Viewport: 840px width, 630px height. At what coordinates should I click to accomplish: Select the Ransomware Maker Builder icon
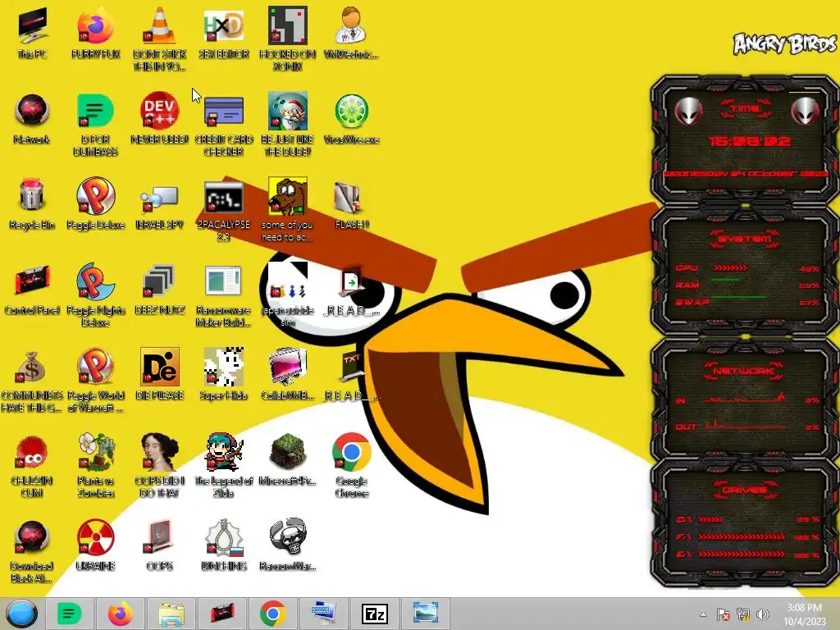pyautogui.click(x=223, y=294)
